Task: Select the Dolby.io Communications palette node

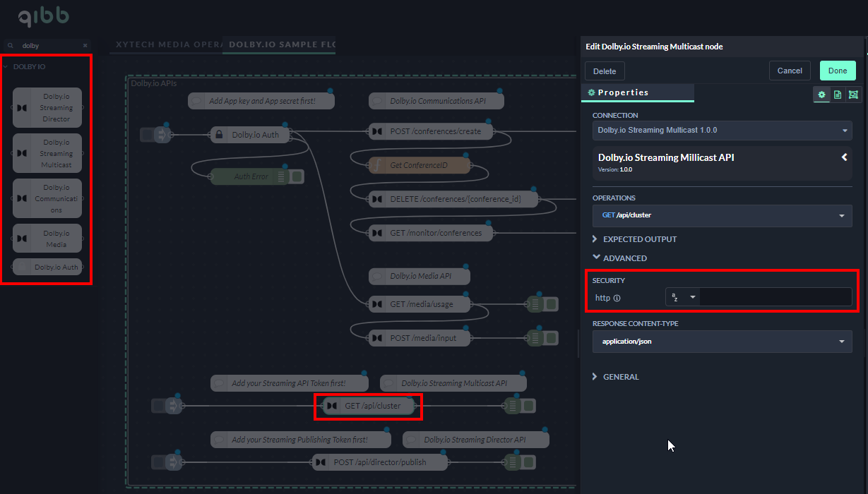Action: [47, 198]
